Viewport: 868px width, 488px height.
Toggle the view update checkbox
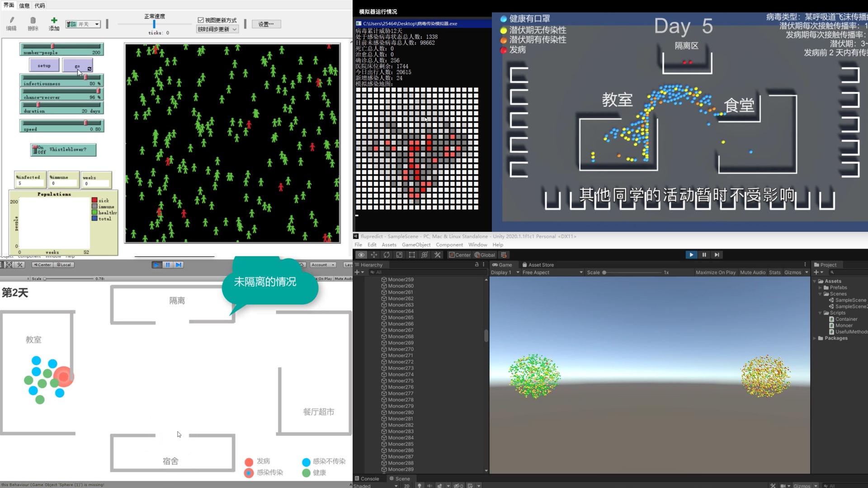tap(201, 20)
